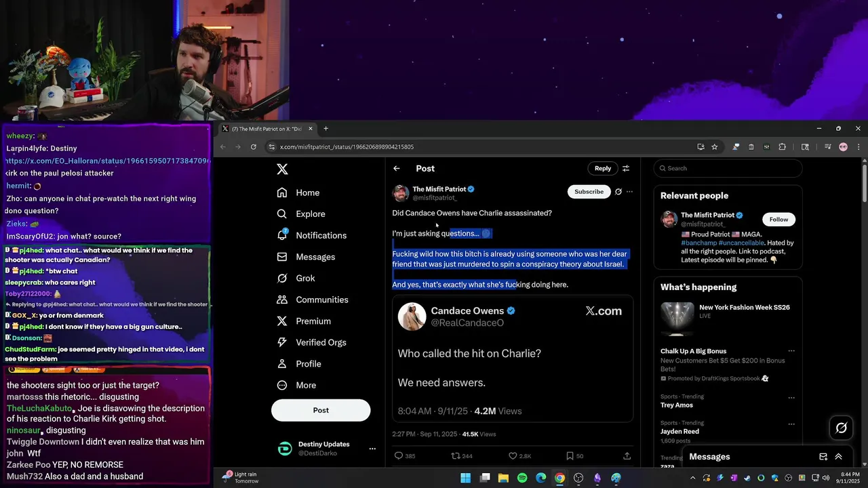Screen dimensions: 868x488
Task: Close The Misfit Patriot browser tab
Action: [x=311, y=129]
